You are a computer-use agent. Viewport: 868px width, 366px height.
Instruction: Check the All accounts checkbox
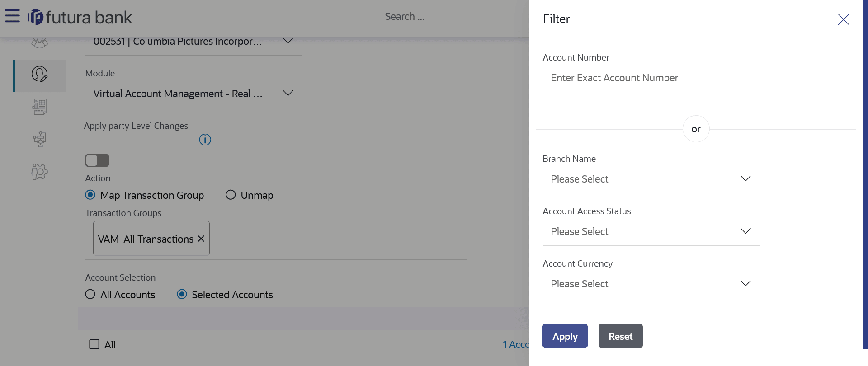(x=94, y=344)
